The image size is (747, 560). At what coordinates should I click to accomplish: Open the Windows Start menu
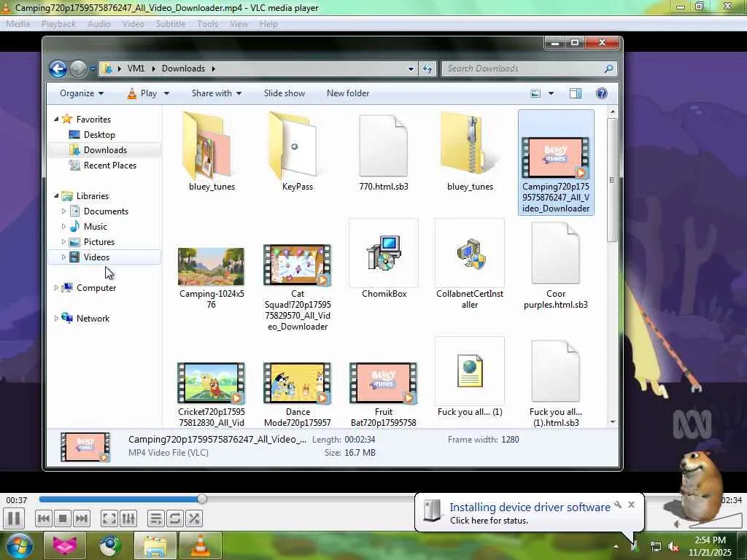(20, 545)
